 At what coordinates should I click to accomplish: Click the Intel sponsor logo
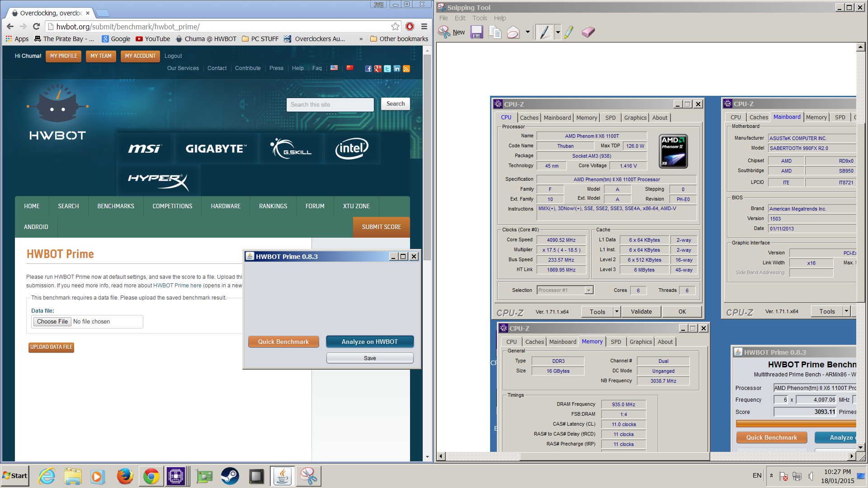352,148
